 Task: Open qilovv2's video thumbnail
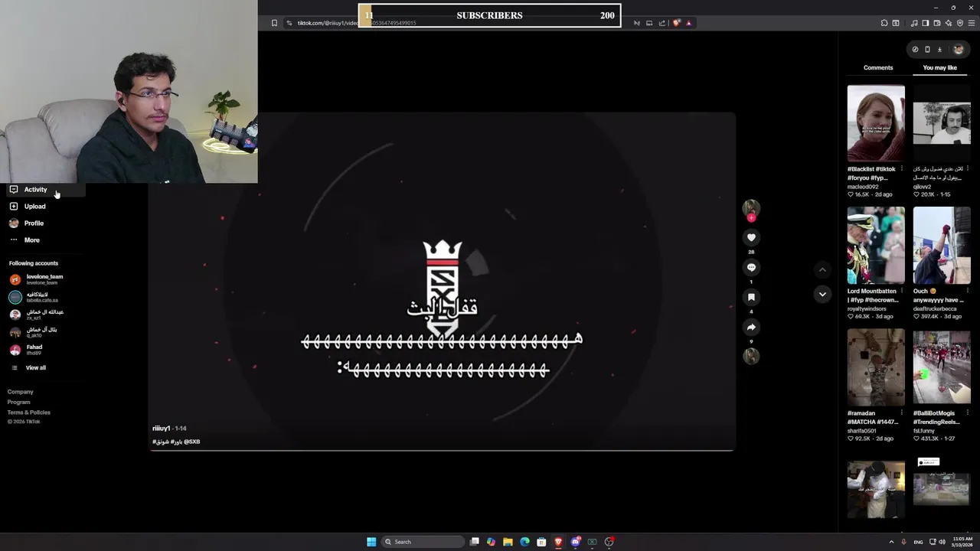tap(942, 123)
